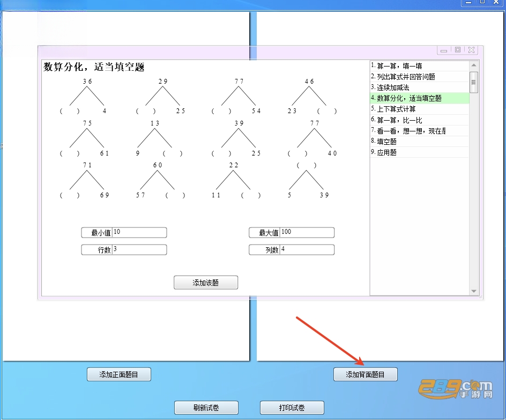Focus the 列数 input field
Viewport: 506px width, 420px height.
(307, 249)
